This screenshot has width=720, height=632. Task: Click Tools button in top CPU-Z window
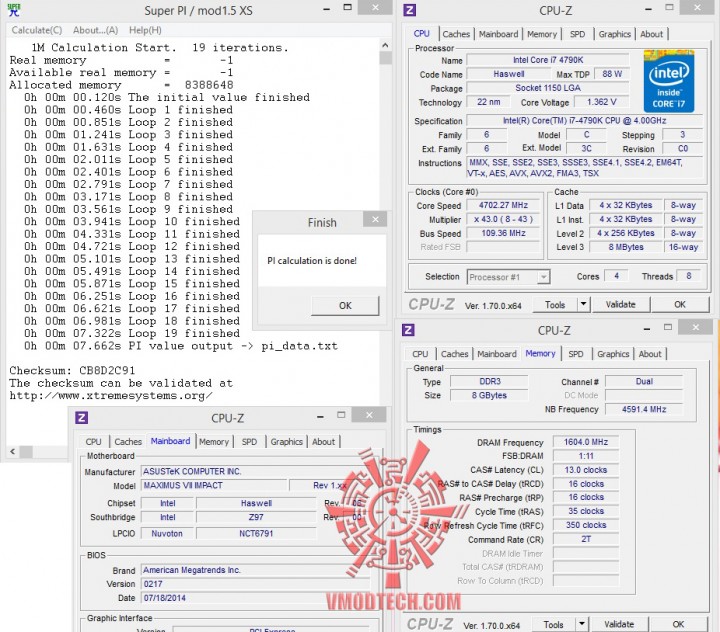coord(555,305)
